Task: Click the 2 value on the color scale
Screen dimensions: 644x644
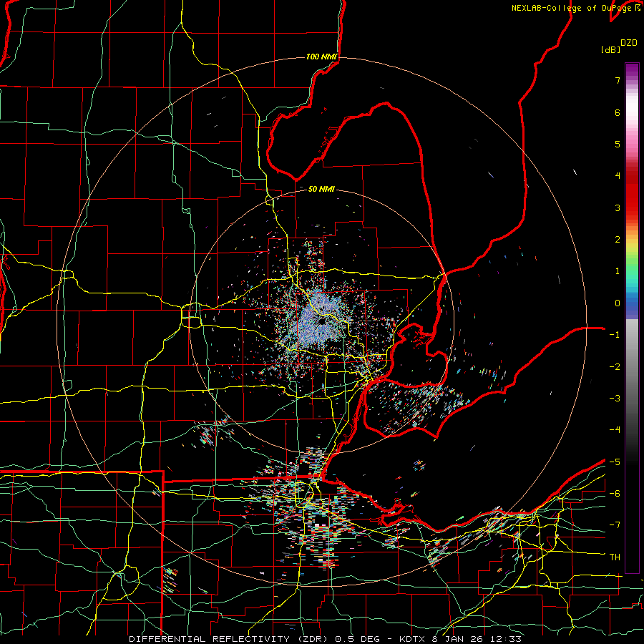Action: [x=618, y=240]
